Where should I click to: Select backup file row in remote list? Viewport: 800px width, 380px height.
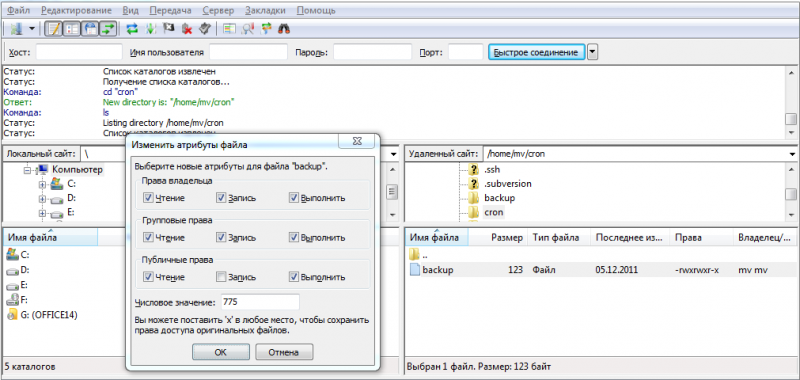602,270
